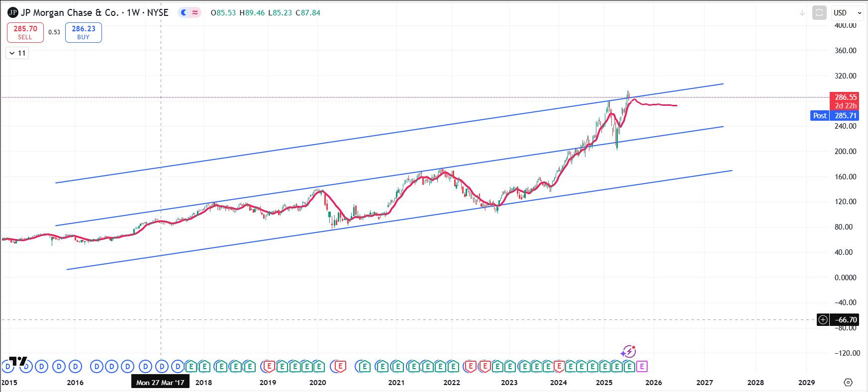Screen dimensions: 868x392
Task: Click the gray square button beside USD
Action: pos(819,12)
